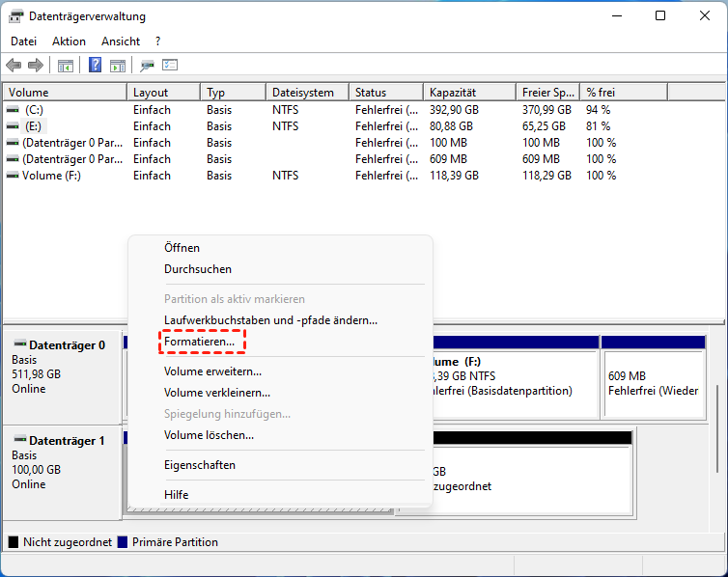
Task: Click the blue Help question mark icon
Action: click(96, 66)
